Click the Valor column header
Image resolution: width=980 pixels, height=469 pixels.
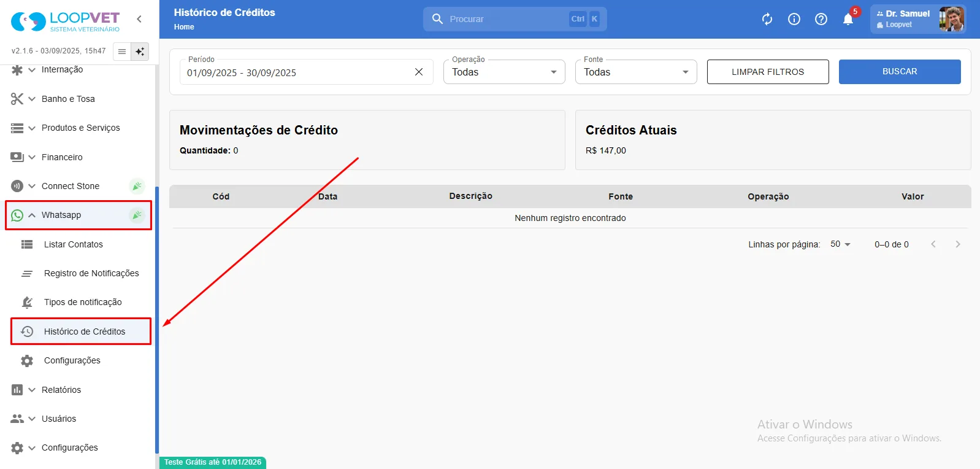(x=913, y=196)
